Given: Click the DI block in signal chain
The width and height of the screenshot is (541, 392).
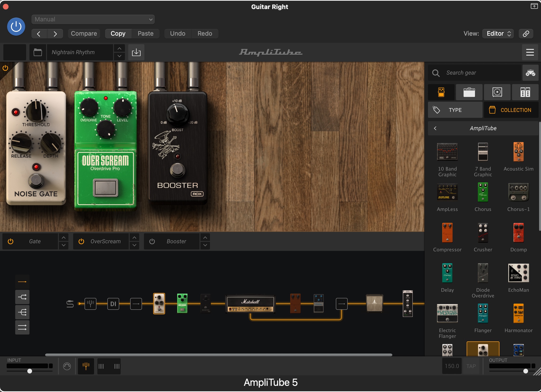Looking at the screenshot, I should (113, 304).
